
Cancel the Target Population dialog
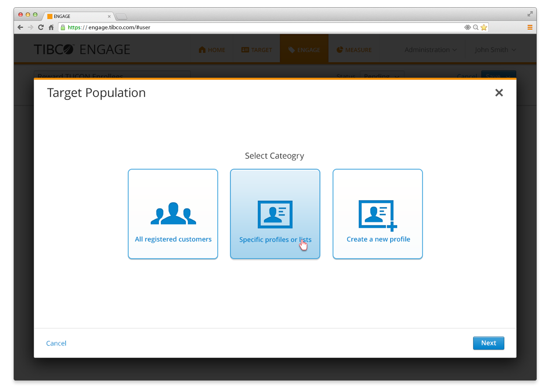(x=56, y=343)
